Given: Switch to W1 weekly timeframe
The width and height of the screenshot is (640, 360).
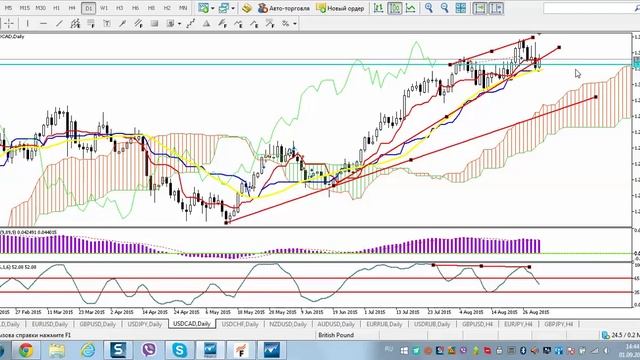Looking at the screenshot, I should pyautogui.click(x=104, y=8).
